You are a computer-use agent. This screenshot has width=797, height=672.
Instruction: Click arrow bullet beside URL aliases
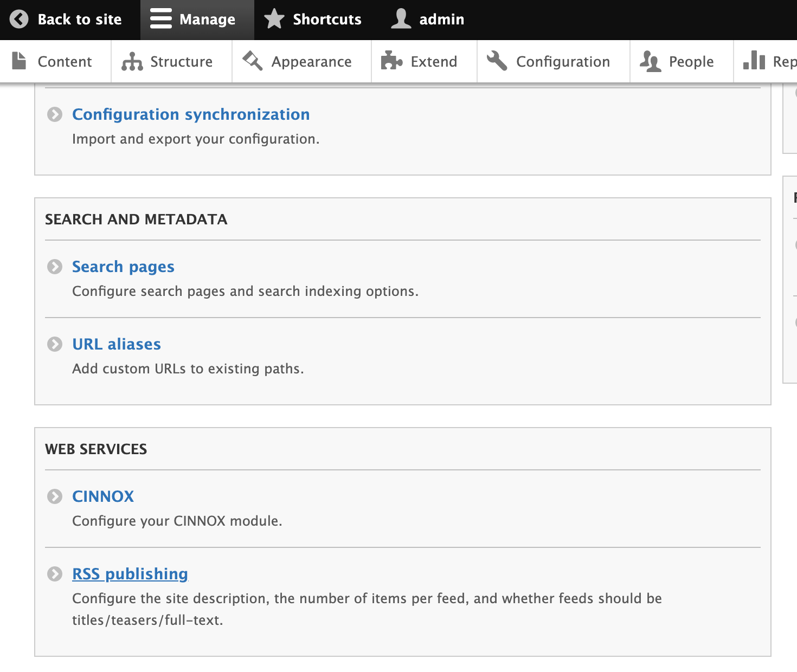[55, 344]
